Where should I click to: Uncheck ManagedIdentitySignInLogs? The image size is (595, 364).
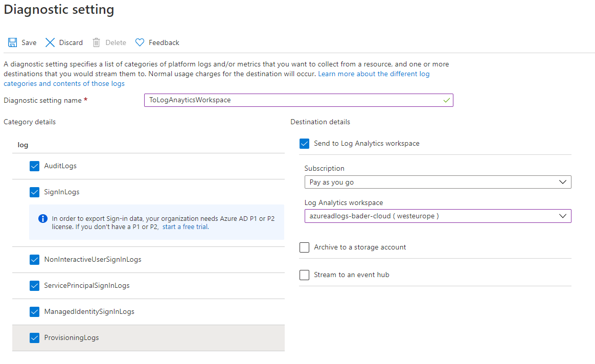[x=34, y=311]
